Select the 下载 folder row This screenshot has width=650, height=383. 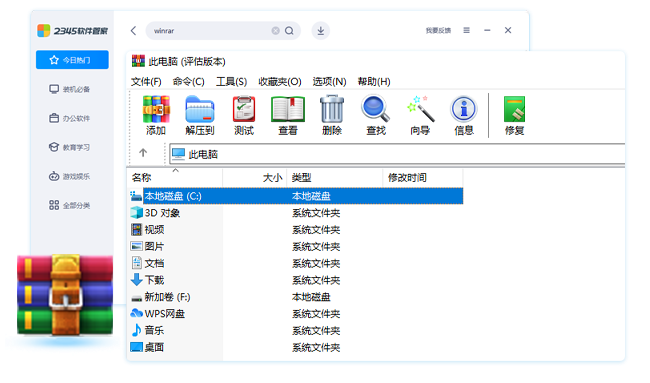[296, 280]
